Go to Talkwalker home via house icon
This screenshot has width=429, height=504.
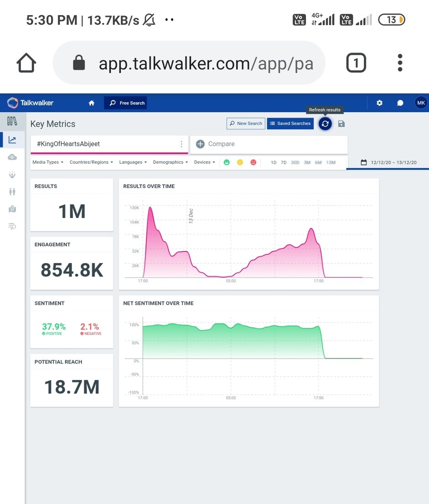(x=92, y=103)
